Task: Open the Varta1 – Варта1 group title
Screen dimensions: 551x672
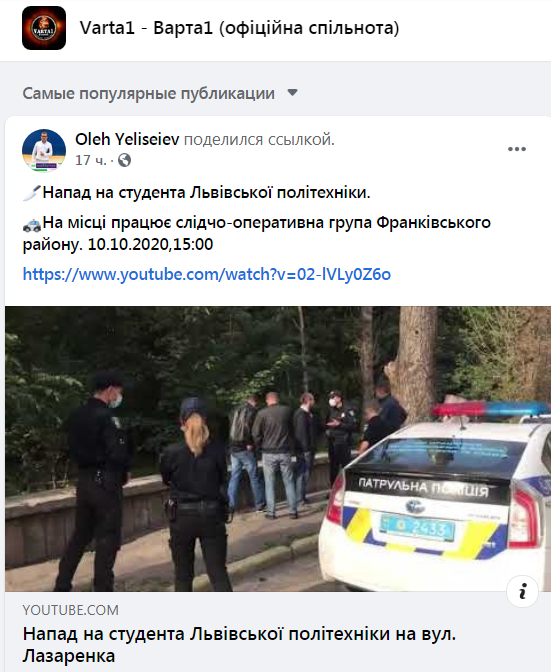Action: 240,28
